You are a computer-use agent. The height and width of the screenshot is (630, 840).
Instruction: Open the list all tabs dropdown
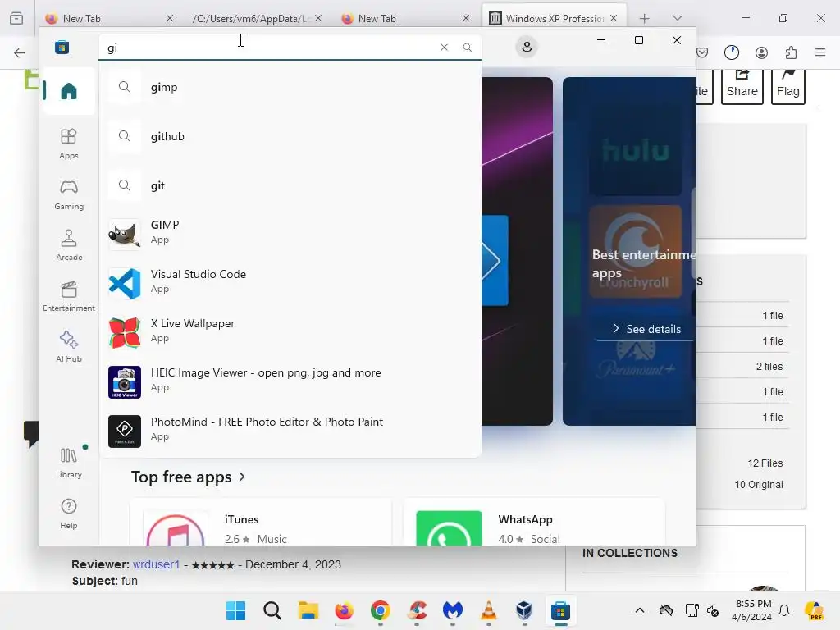point(677,18)
